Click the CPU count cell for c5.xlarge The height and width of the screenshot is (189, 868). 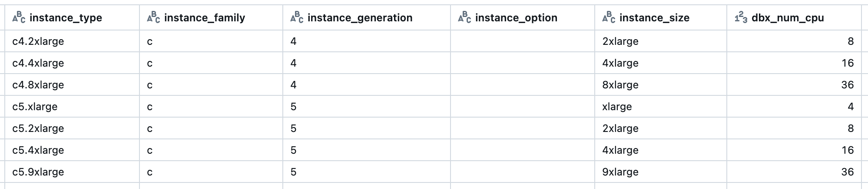(850, 107)
